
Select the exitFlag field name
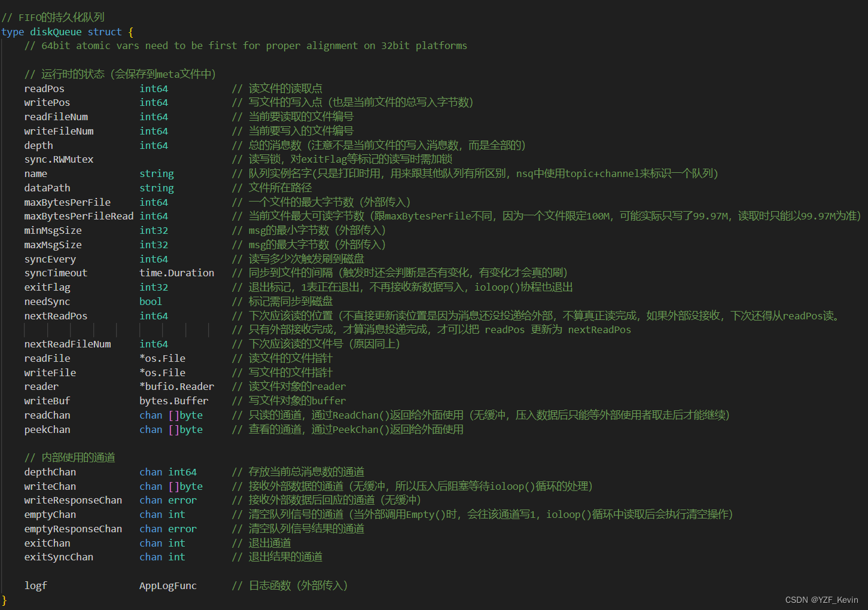coord(47,287)
